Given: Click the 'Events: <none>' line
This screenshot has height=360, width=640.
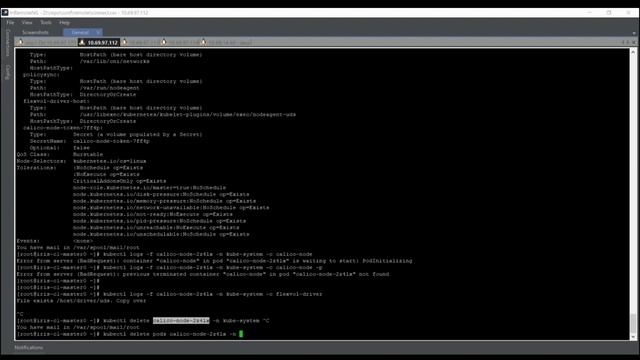Looking at the screenshot, I should click(55, 241).
